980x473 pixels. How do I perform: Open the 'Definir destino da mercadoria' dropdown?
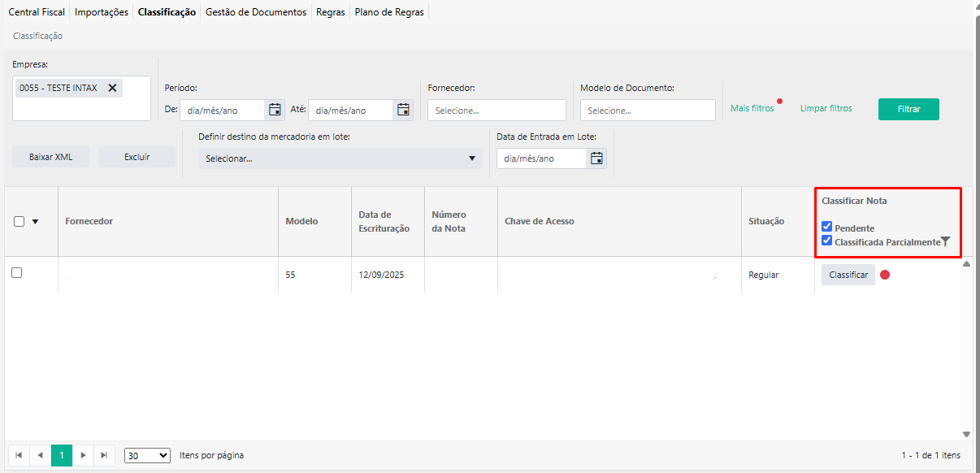[340, 158]
